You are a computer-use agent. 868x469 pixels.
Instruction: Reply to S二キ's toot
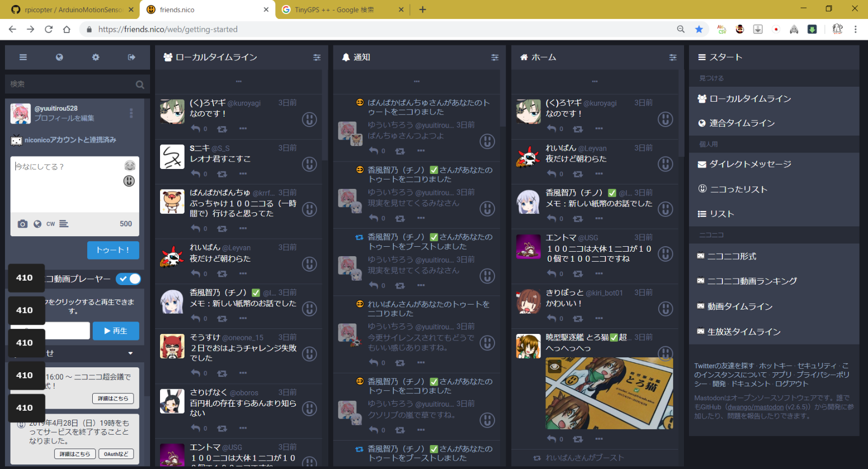tap(195, 174)
